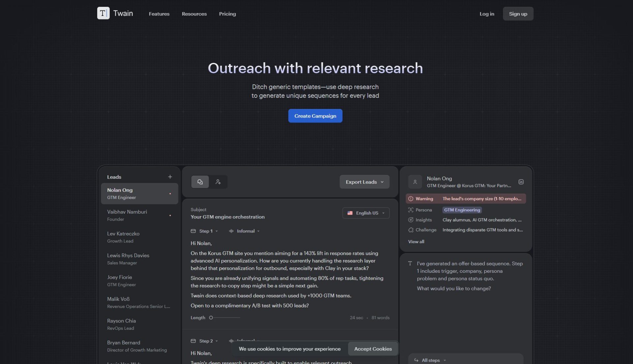633x364 pixels.
Task: Go to the Pricing page
Action: coord(227,14)
